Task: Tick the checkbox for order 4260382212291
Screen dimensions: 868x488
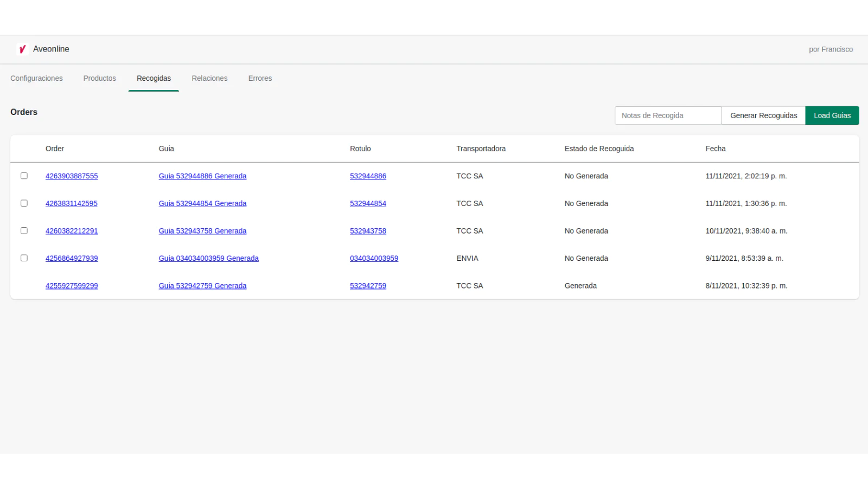Action: click(24, 230)
